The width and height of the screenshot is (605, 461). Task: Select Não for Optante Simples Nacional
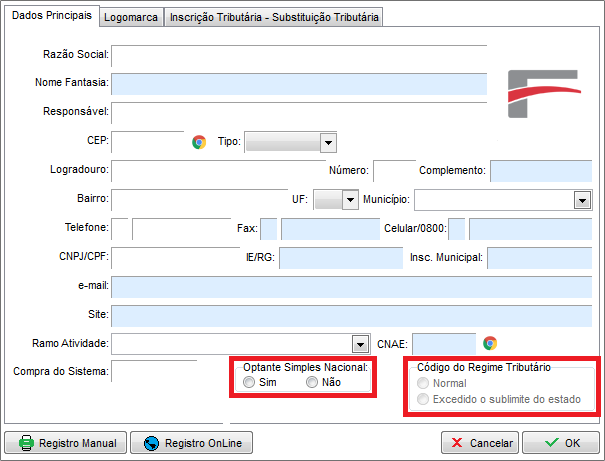[312, 383]
